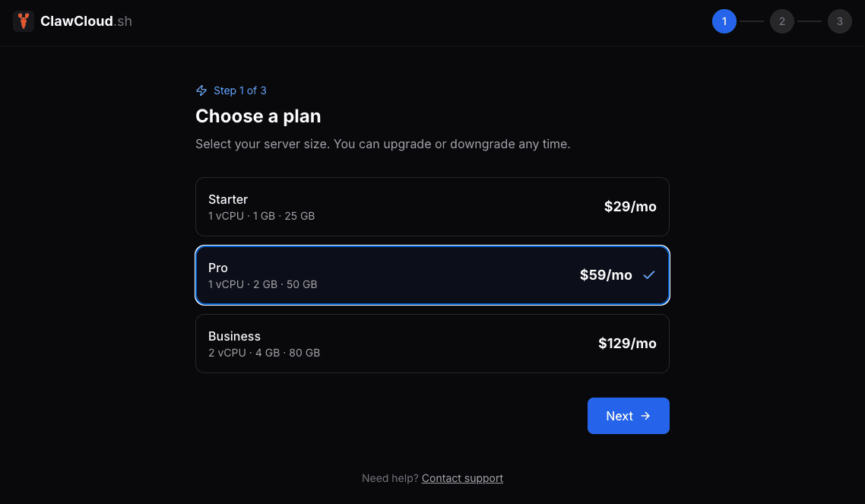Click the Need help? text at the bottom
The width and height of the screenshot is (865, 504).
[390, 477]
